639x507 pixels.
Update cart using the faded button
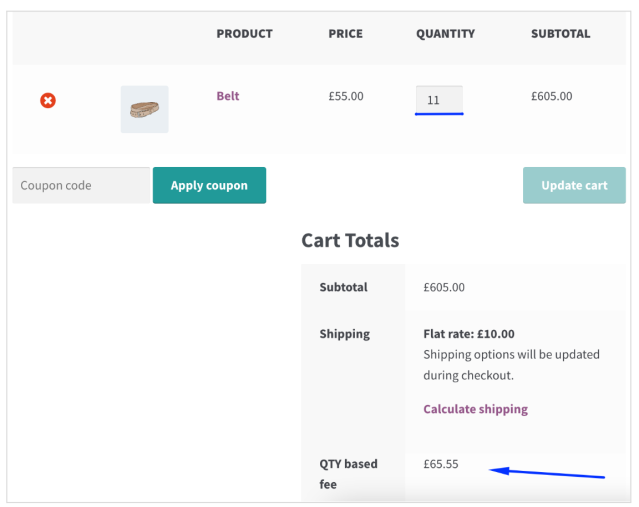574,185
